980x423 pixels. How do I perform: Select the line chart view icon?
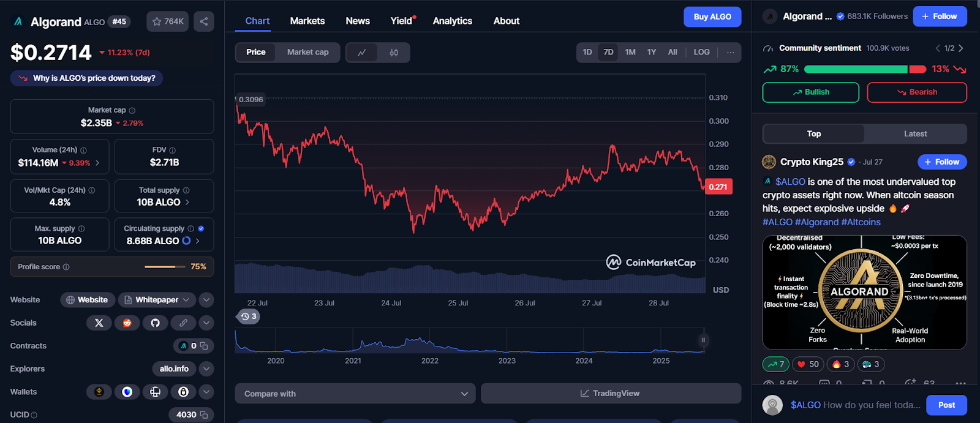362,53
